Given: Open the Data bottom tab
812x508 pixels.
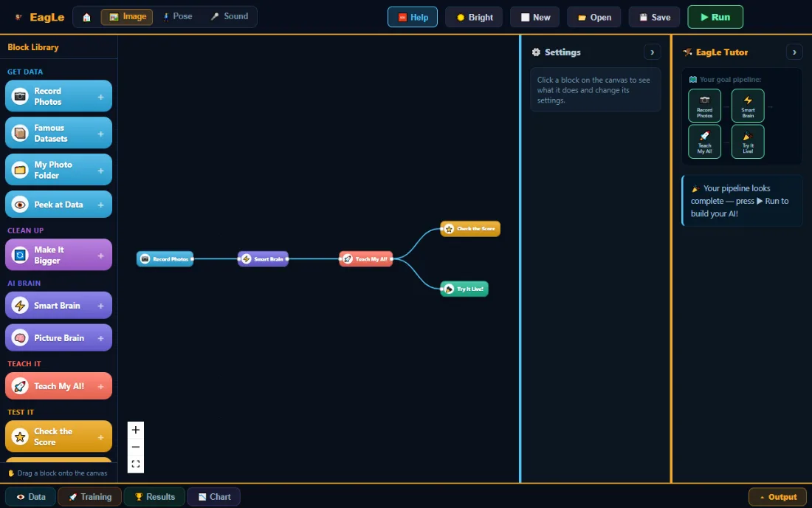Looking at the screenshot, I should (x=30, y=497).
